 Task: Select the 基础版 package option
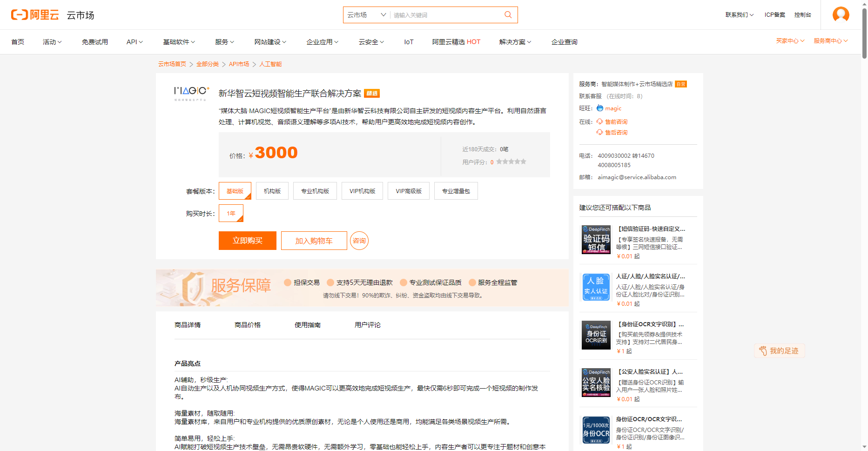click(235, 191)
